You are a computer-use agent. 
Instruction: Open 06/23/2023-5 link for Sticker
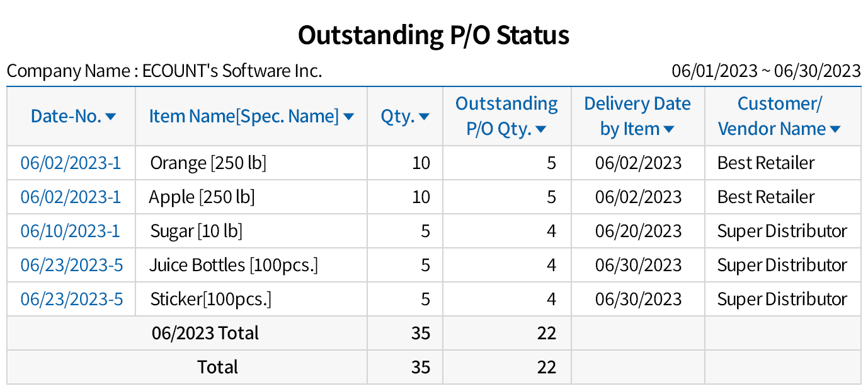(71, 300)
